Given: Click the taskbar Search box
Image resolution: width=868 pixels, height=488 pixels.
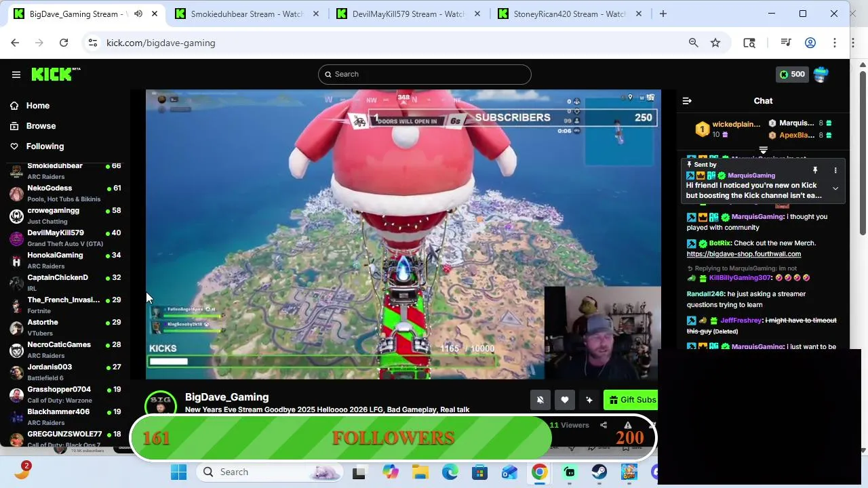Looking at the screenshot, I should pyautogui.click(x=269, y=472).
